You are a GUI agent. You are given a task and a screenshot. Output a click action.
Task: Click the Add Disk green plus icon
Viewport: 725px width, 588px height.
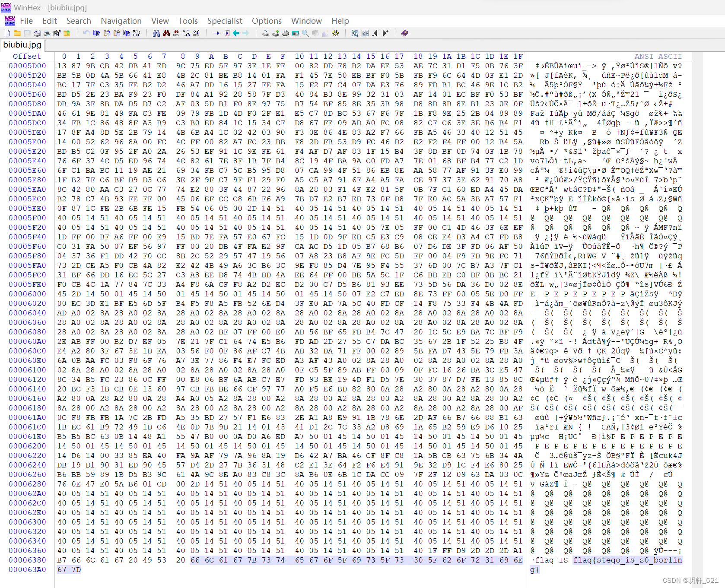(276, 33)
